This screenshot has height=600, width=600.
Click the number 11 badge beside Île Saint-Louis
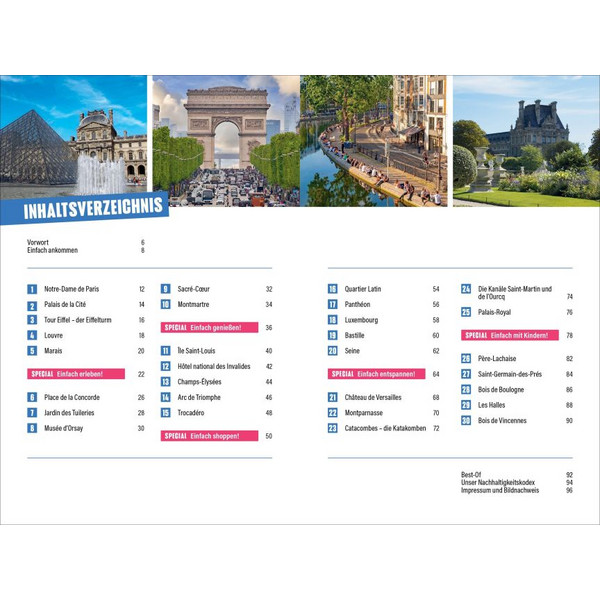click(165, 351)
